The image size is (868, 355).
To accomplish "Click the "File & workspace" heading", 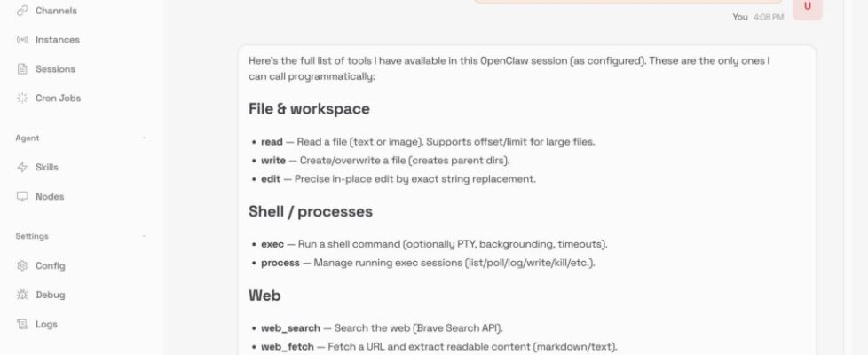I will 309,109.
